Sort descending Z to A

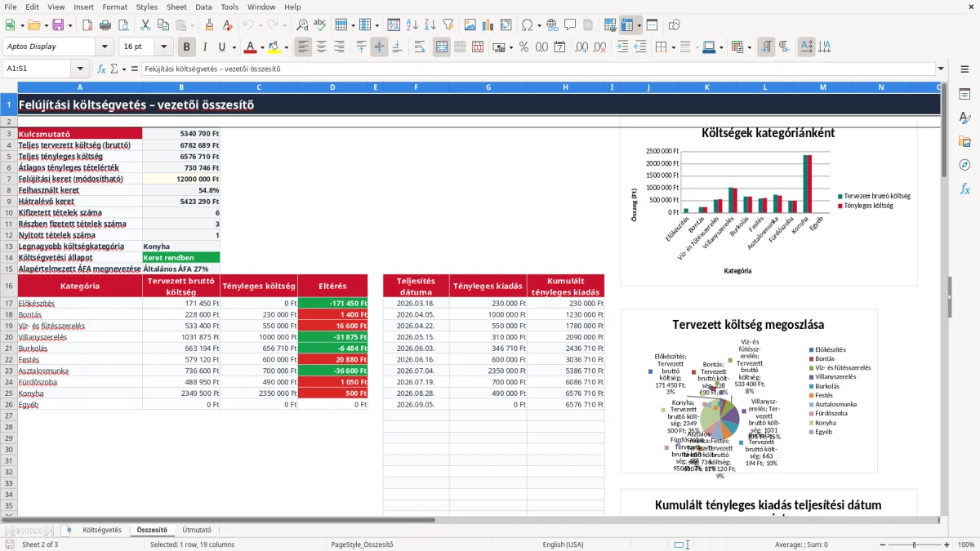[x=430, y=25]
